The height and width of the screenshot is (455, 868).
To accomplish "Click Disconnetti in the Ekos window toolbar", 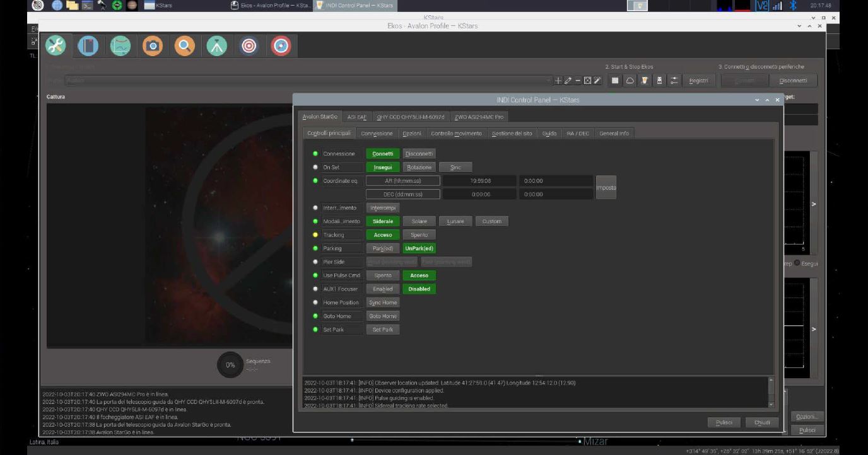I will [793, 81].
